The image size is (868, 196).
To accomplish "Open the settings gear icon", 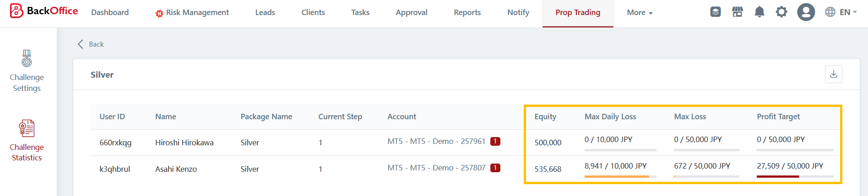I will (781, 12).
